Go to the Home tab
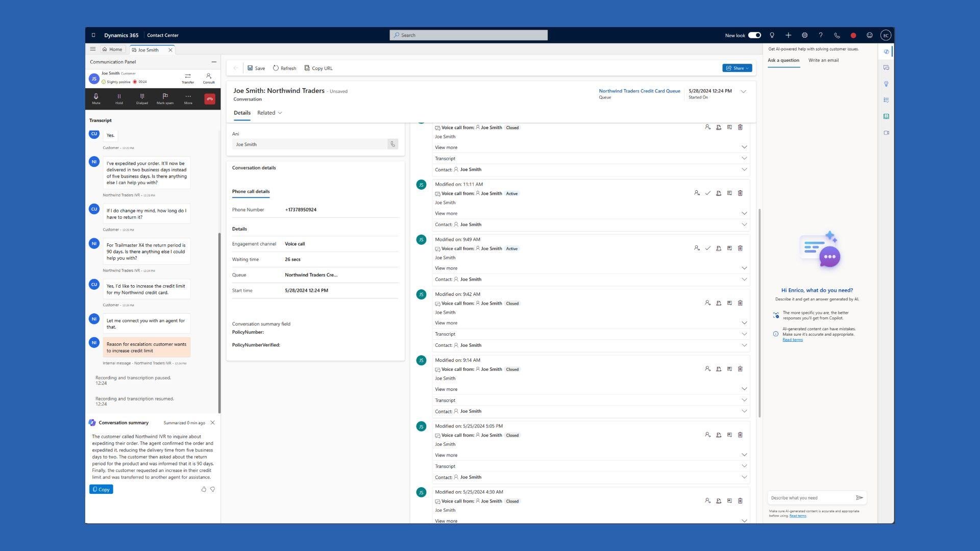 click(112, 49)
